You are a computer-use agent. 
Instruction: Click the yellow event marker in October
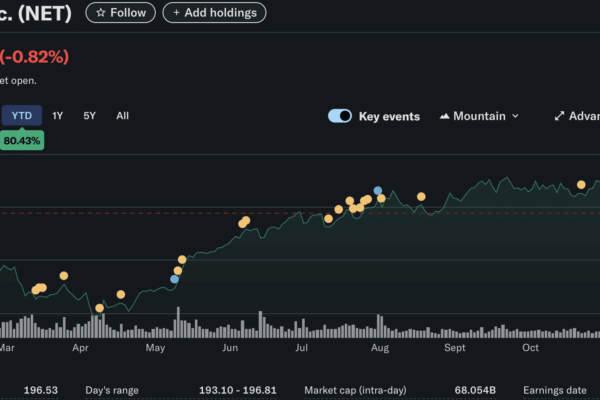tap(581, 185)
